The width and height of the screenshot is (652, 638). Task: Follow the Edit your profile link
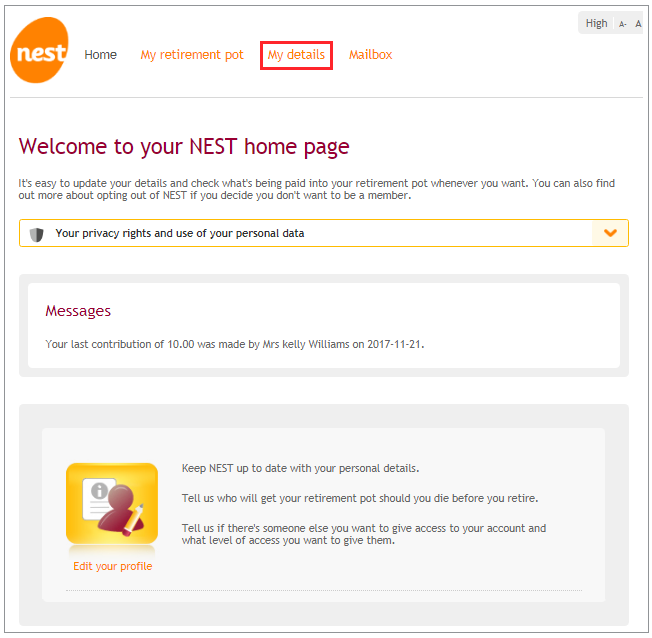(x=113, y=566)
